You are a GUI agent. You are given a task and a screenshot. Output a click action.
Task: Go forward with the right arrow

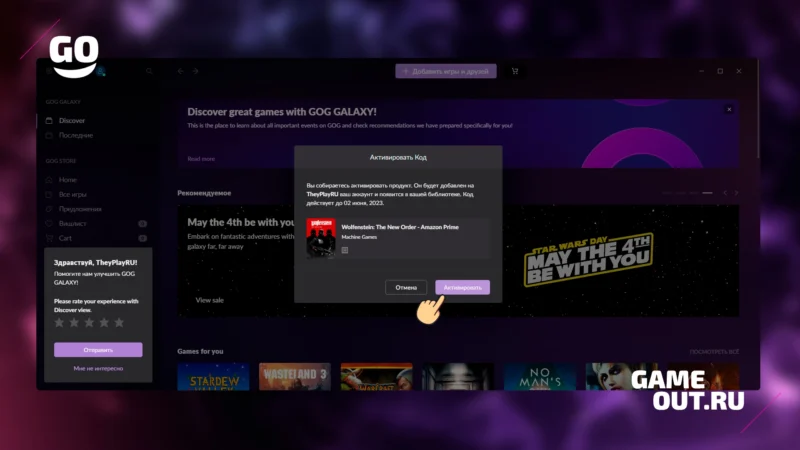(x=195, y=71)
